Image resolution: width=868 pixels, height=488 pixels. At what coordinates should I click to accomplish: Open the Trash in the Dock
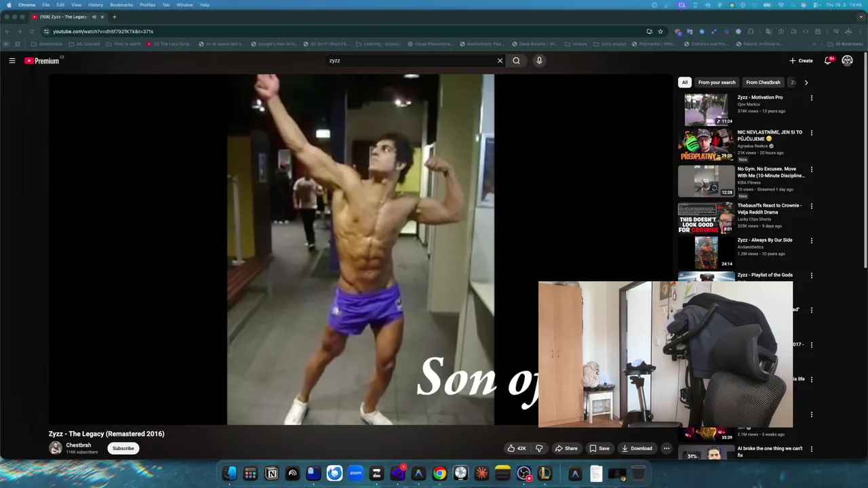point(638,473)
